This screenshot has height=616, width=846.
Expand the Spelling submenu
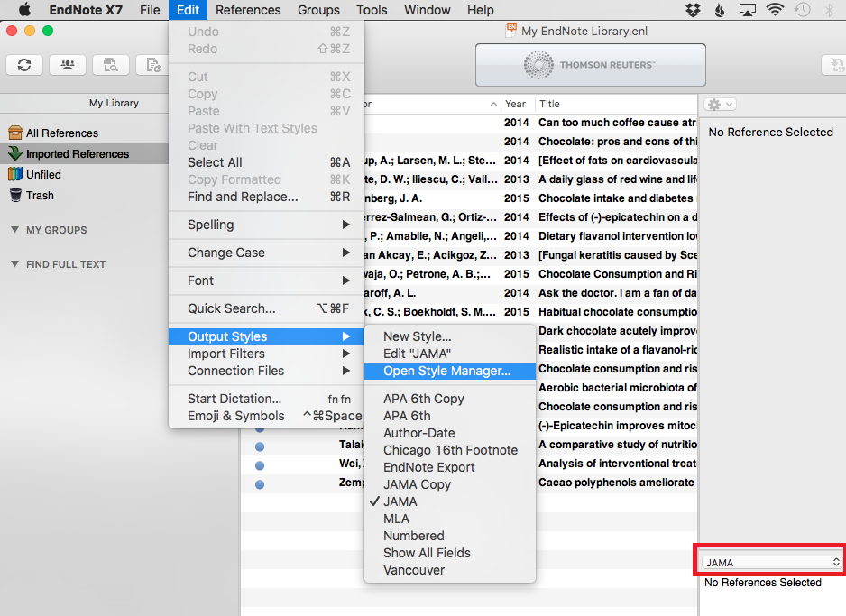click(x=267, y=225)
